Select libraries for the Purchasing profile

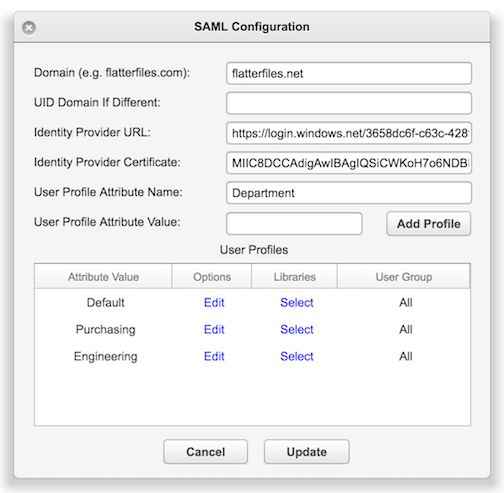pos(297,329)
